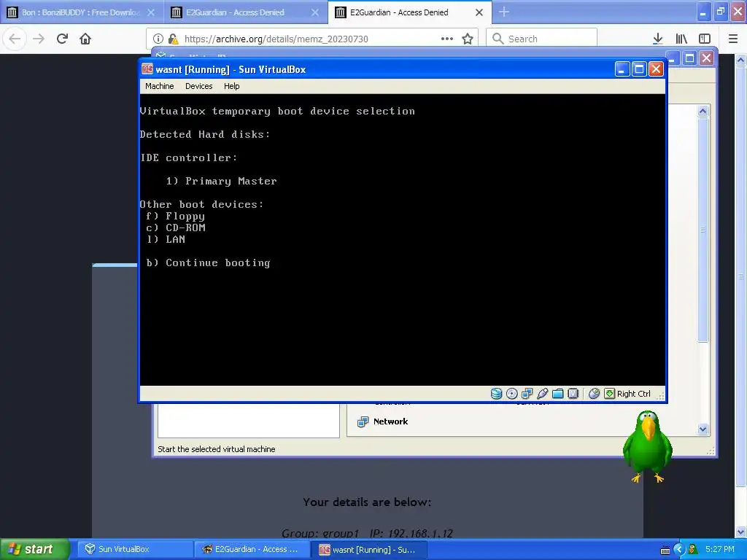Bookmark this page with the star icon

coord(468,39)
